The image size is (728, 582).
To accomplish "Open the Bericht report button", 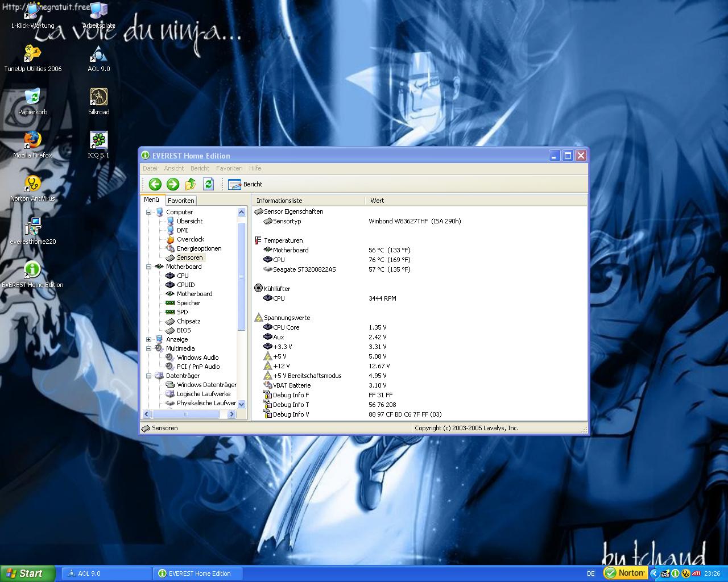I will tap(245, 184).
